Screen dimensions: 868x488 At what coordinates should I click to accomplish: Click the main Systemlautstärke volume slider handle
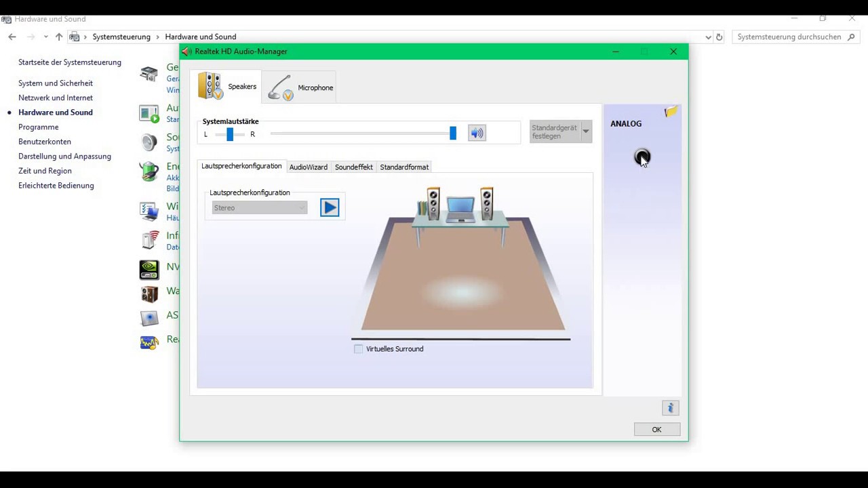453,134
